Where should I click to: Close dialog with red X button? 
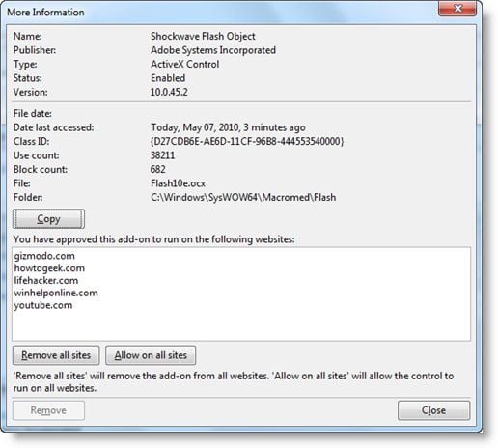(457, 9)
